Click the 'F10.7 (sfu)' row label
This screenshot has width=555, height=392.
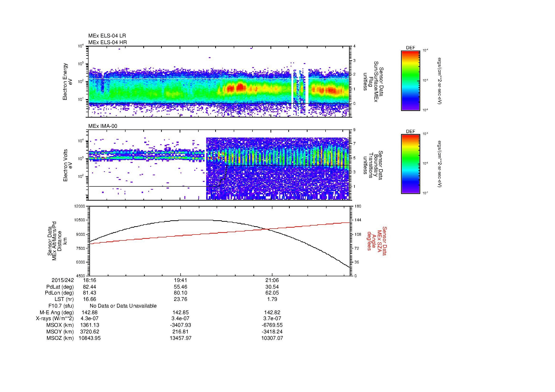tap(61, 306)
